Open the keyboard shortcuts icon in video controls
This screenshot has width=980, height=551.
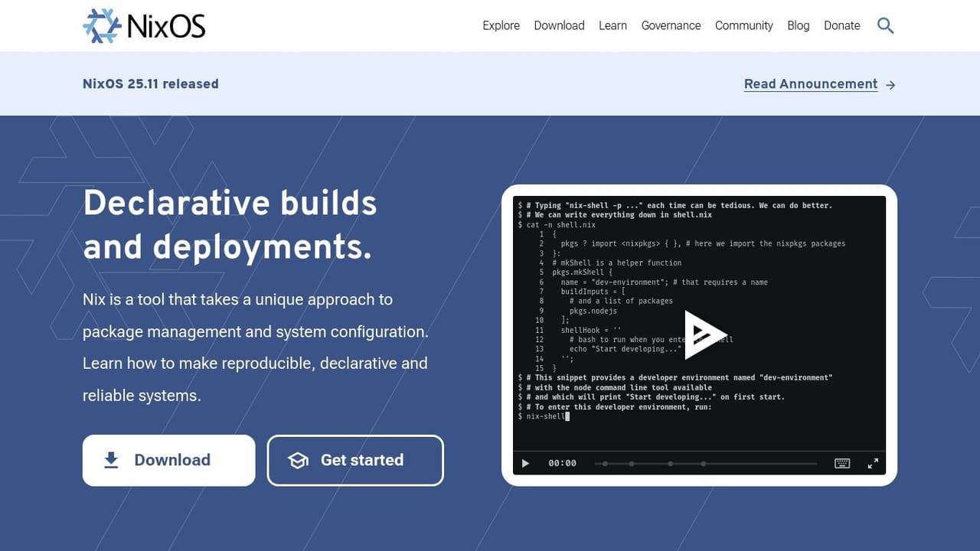(x=842, y=463)
